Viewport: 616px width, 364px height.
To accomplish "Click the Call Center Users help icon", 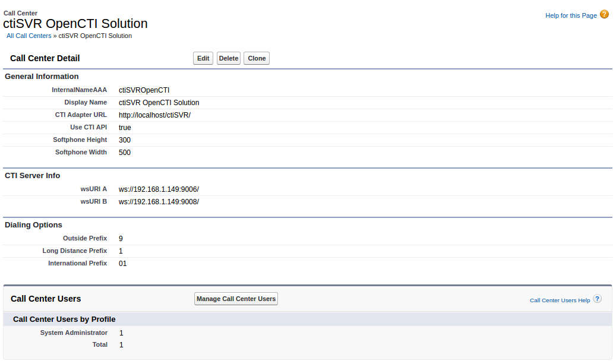I will (x=597, y=299).
